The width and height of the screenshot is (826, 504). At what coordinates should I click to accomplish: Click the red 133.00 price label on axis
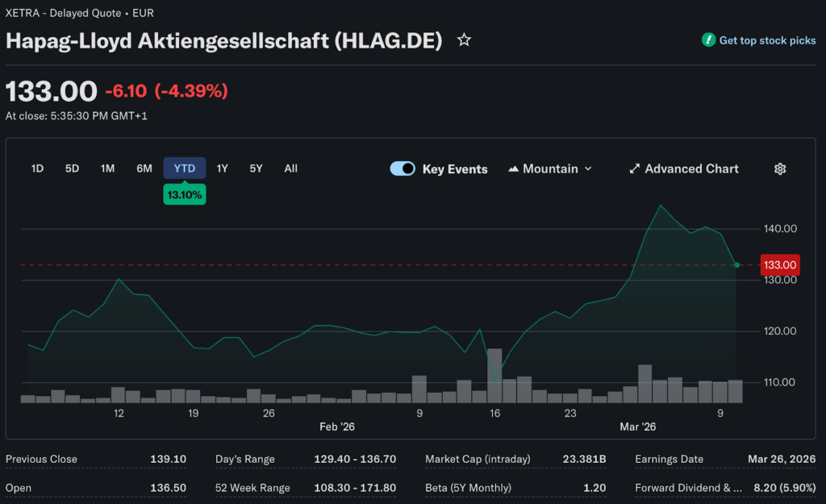pyautogui.click(x=779, y=264)
